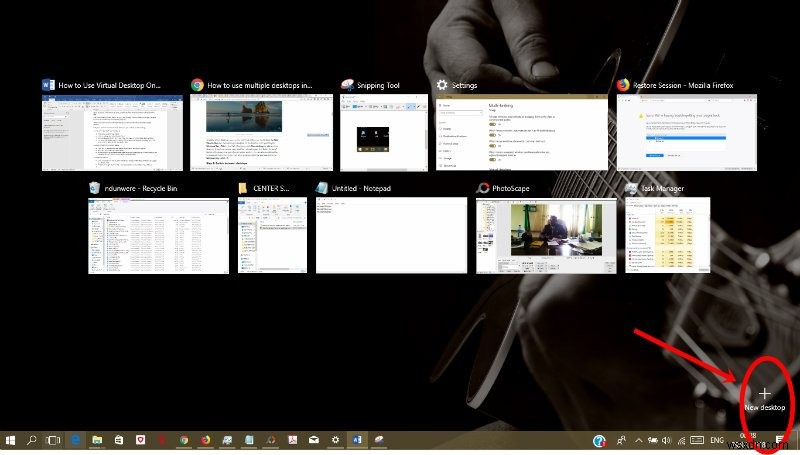The image size is (800, 455).
Task: Click the New desktop plus button
Action: [764, 399]
